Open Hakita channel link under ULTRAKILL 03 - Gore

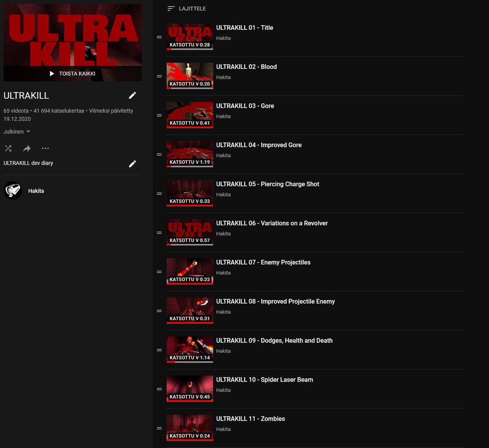coord(223,116)
